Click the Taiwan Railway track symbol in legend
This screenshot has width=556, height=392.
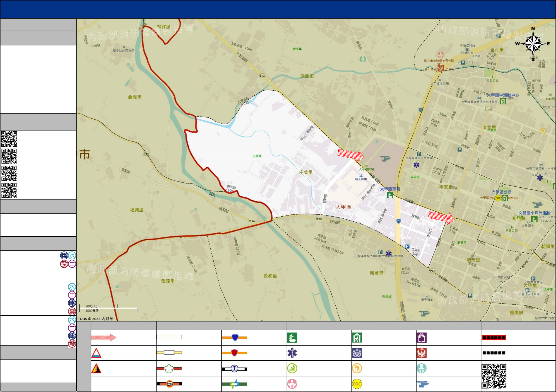click(x=234, y=369)
